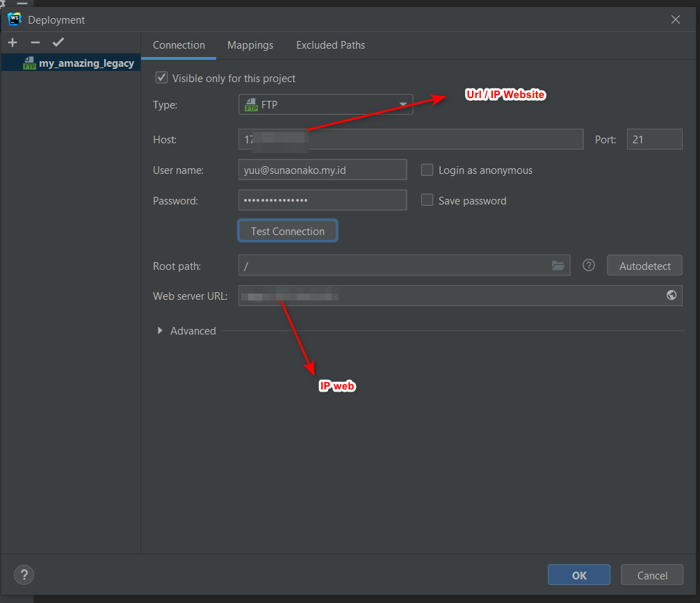Image resolution: width=700 pixels, height=603 pixels.
Task: Expand the Advanced section
Action: [x=161, y=331]
